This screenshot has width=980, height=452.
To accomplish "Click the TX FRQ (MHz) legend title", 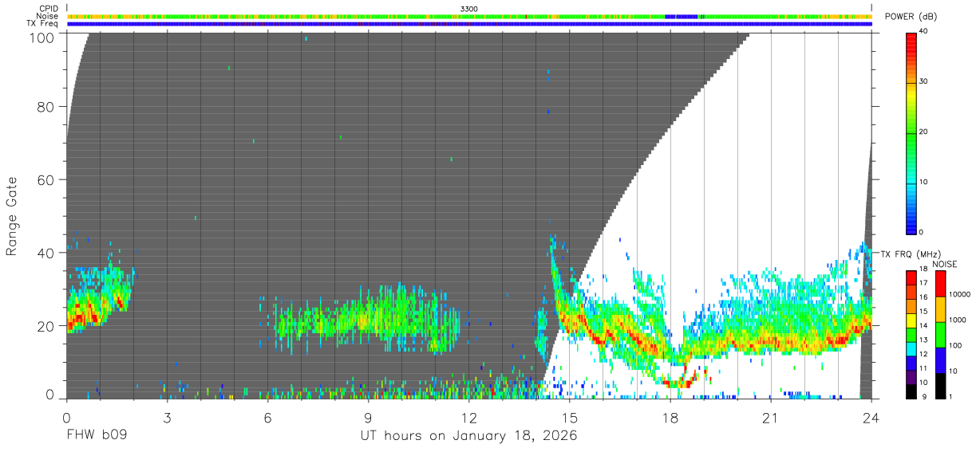I will 911,254.
